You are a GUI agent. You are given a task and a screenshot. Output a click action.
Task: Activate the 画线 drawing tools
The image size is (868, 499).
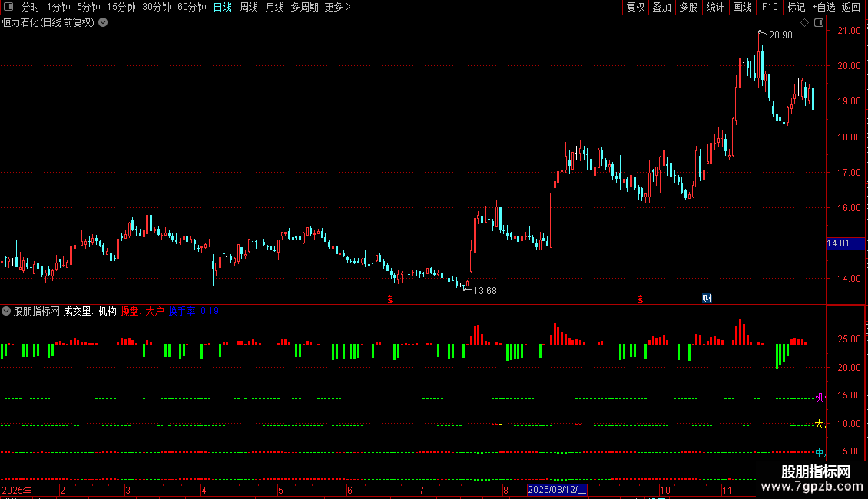[742, 7]
